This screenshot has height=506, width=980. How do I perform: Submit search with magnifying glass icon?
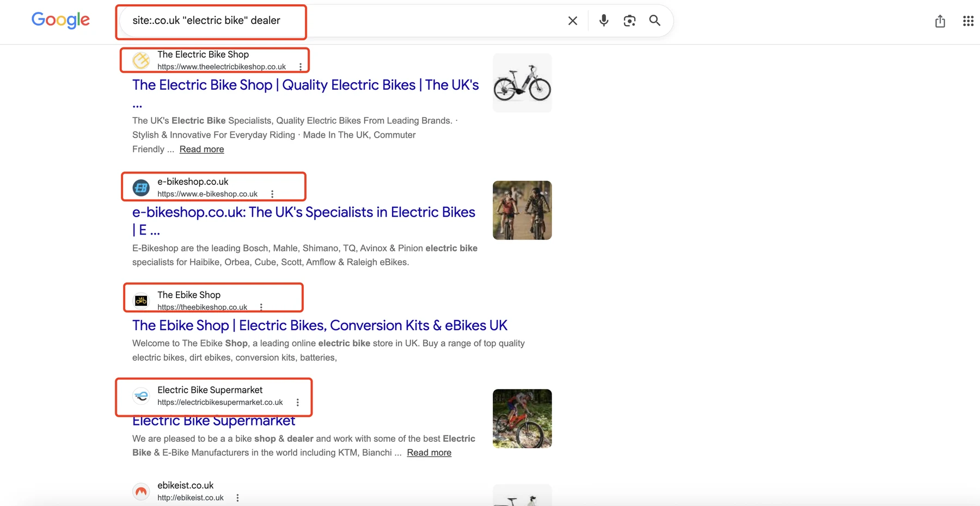655,21
